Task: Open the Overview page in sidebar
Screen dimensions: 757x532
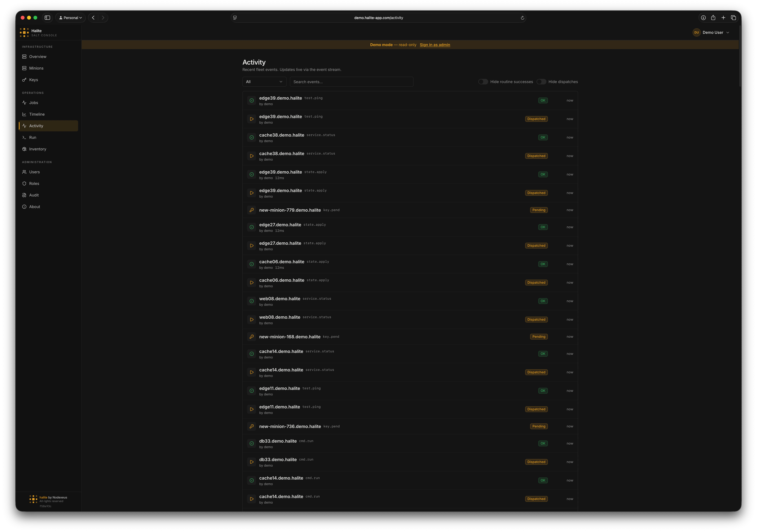Action: (x=48, y=57)
